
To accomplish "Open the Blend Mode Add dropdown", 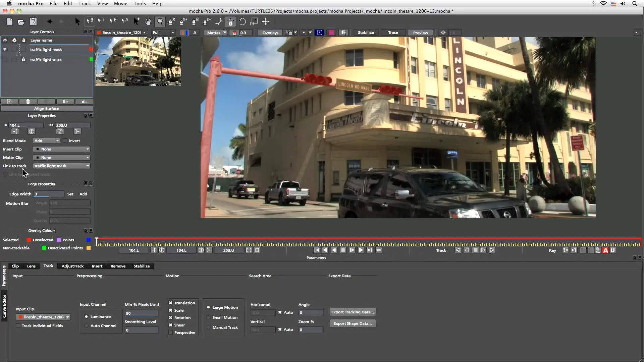I will (46, 141).
